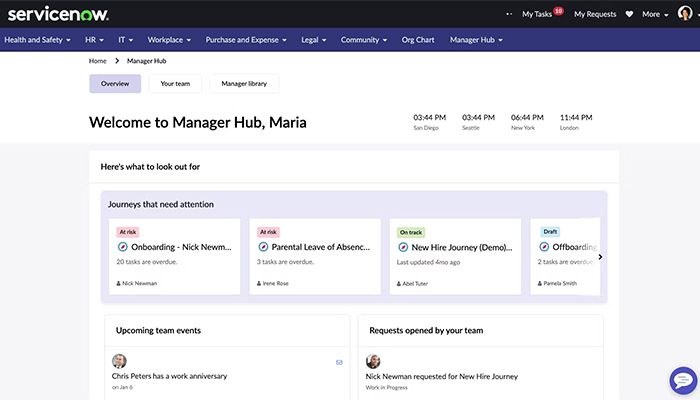The width and height of the screenshot is (700, 400).
Task: Click the ServiceNow logo
Action: click(x=58, y=14)
